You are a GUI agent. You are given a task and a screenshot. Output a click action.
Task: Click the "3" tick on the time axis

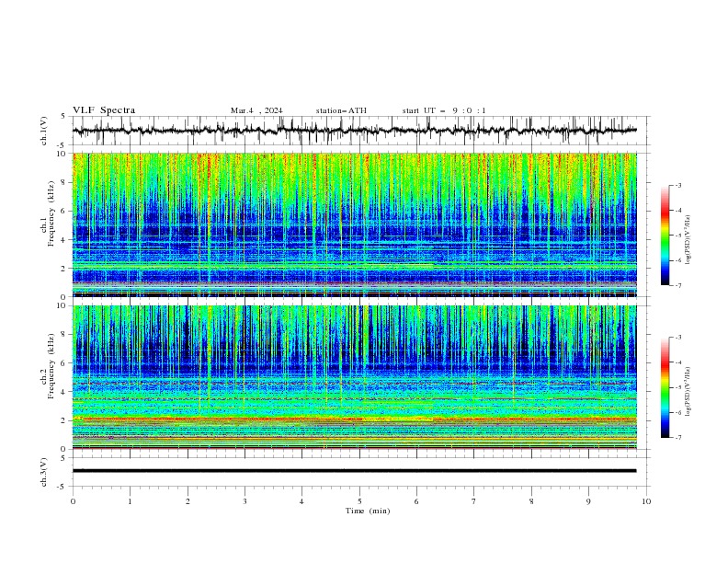(x=245, y=501)
